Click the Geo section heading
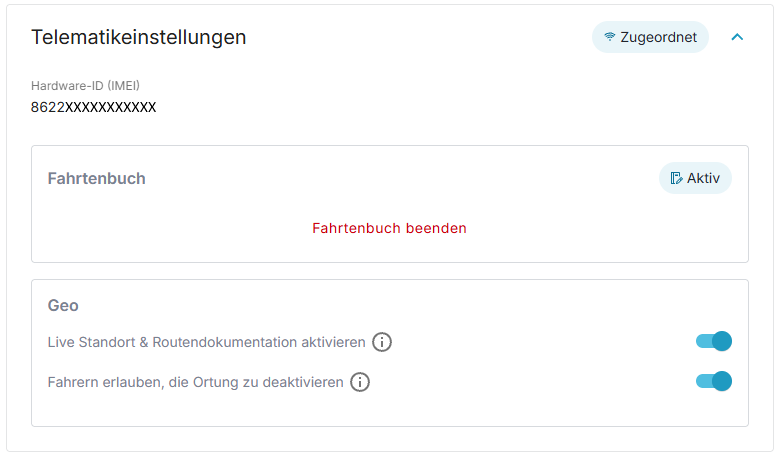Image resolution: width=777 pixels, height=457 pixels. click(63, 305)
